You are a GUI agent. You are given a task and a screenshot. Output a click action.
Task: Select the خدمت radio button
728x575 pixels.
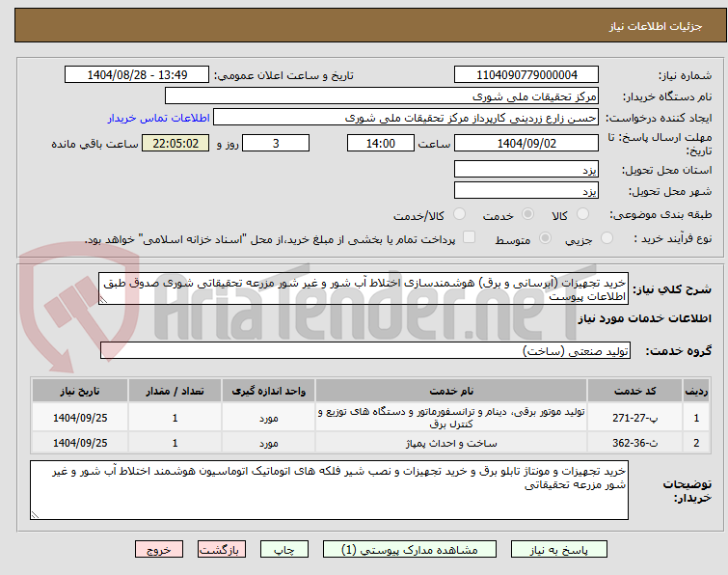[x=527, y=214]
